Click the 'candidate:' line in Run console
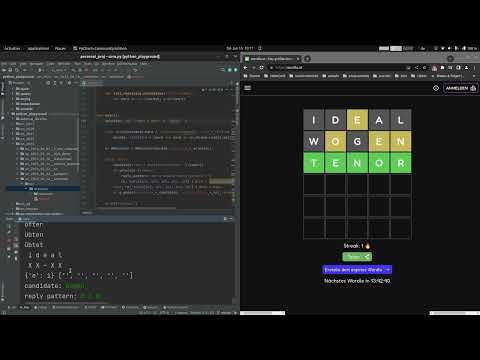The width and height of the screenshot is (480, 360). pyautogui.click(x=56, y=286)
